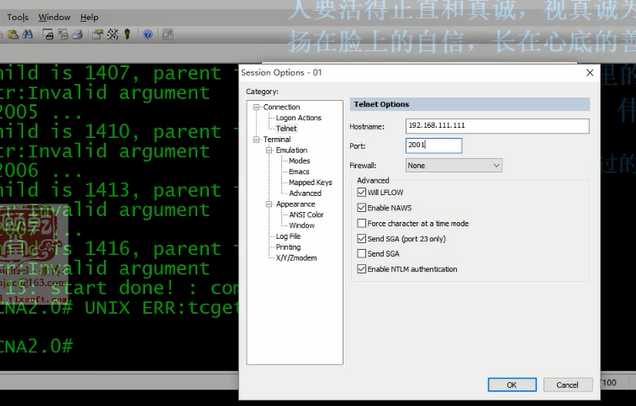636x406 pixels.
Task: Enable Force character at a time mode
Action: tap(361, 223)
